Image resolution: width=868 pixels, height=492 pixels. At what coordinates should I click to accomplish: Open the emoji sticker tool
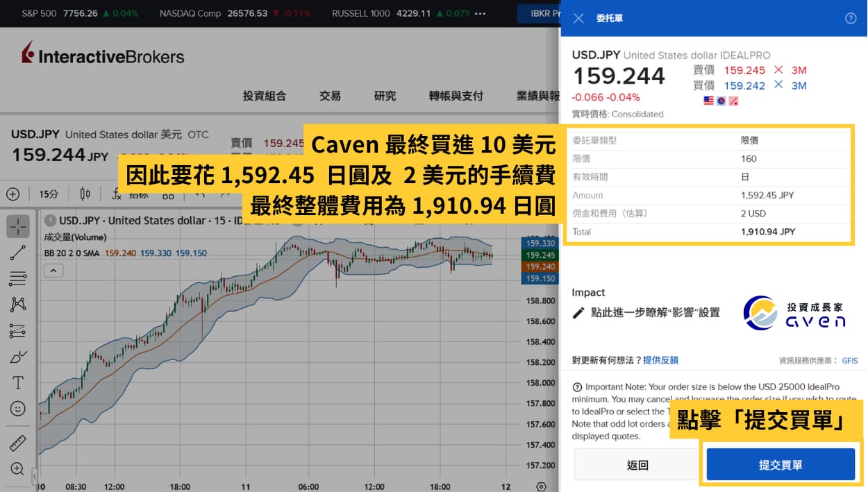(x=18, y=409)
